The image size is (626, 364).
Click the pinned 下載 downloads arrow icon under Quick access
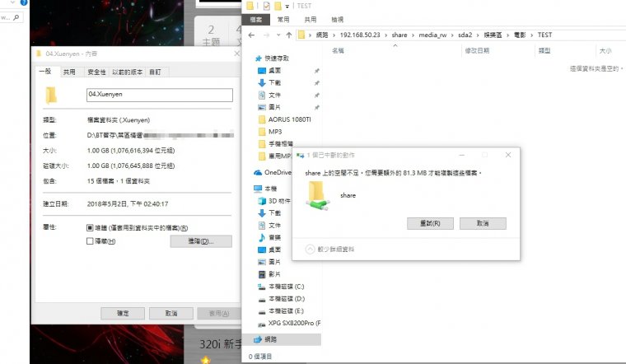click(262, 82)
